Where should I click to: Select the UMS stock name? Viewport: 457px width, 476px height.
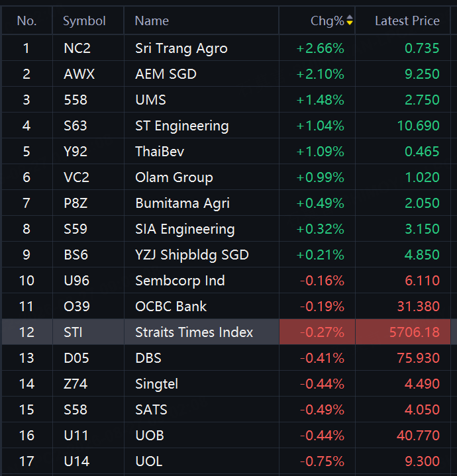click(x=150, y=100)
